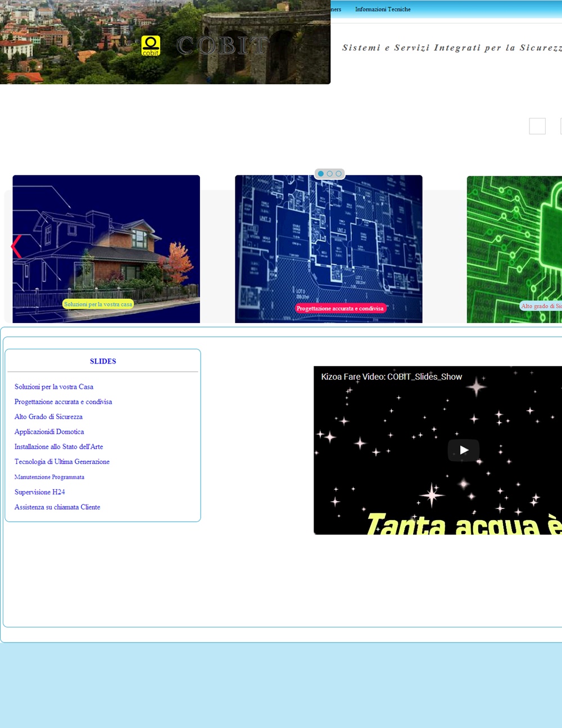Image resolution: width=562 pixels, height=728 pixels.
Task: Select 'Tecnologia di Ultima Generazione' link
Action: coord(62,462)
